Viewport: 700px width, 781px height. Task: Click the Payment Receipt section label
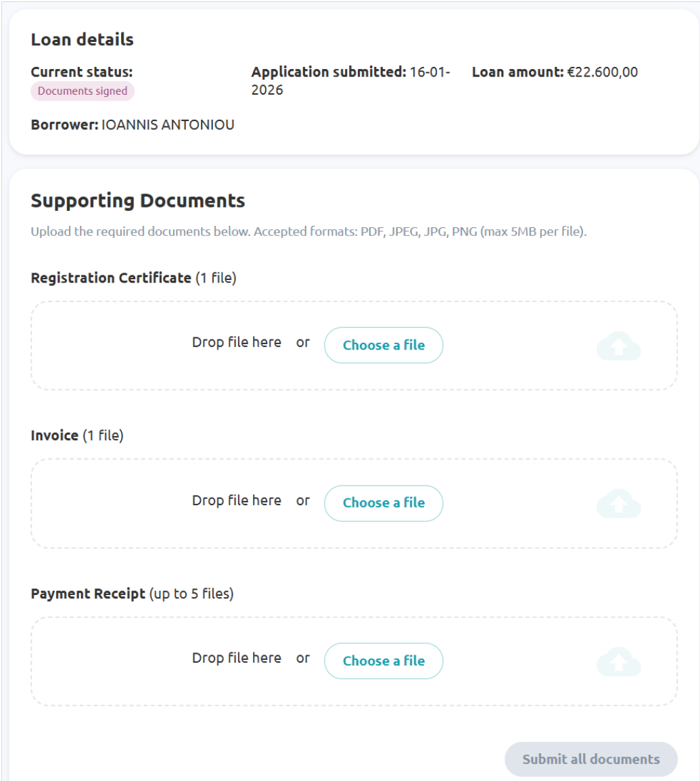pyautogui.click(x=89, y=594)
